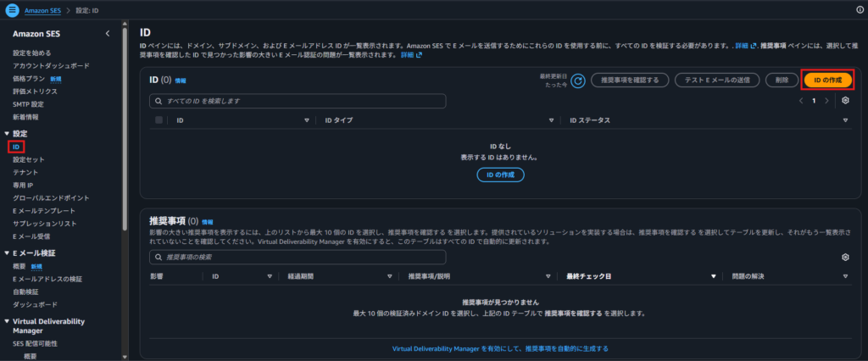Go to next page of IDs
The image size is (868, 361).
[x=826, y=101]
